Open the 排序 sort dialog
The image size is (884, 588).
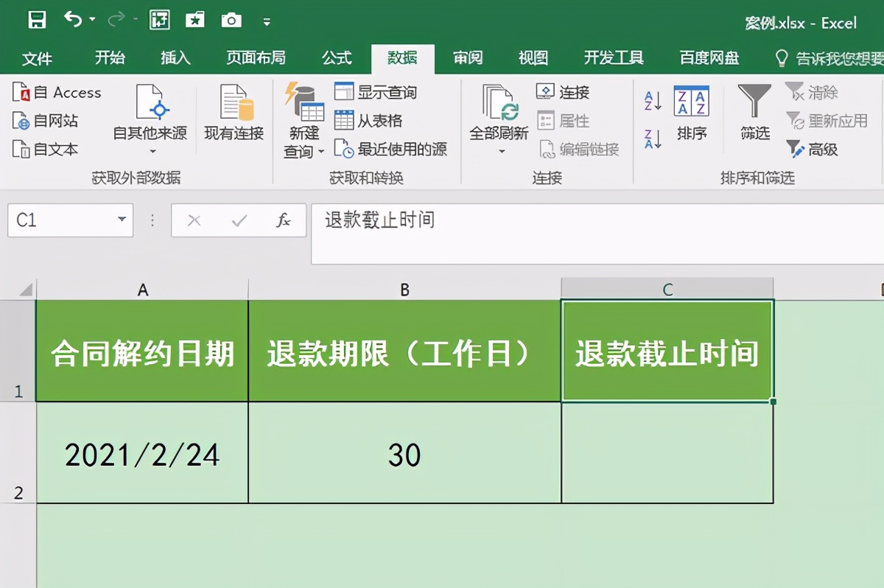click(692, 113)
